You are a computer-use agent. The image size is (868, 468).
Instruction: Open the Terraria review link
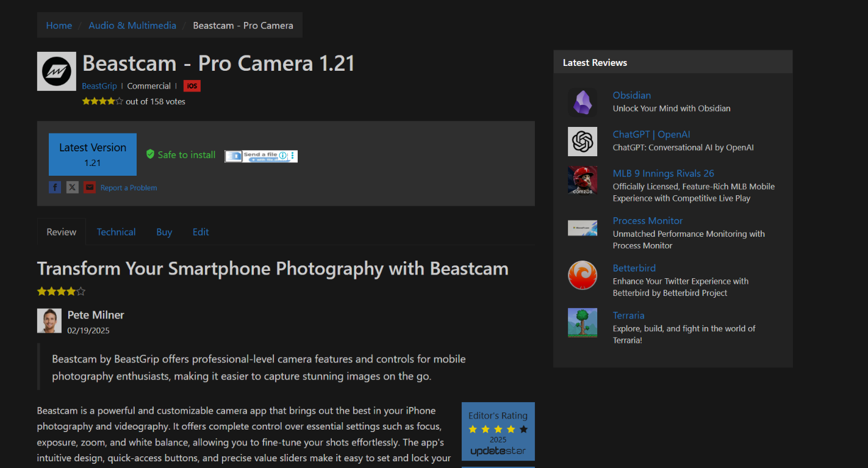(x=629, y=315)
